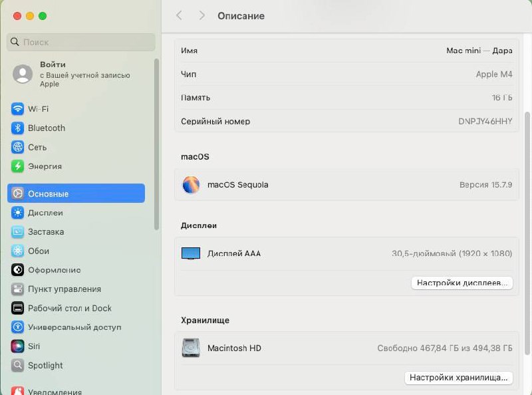Click the macOS Sequoia logo icon
Image resolution: width=532 pixels, height=395 pixels.
(x=191, y=185)
